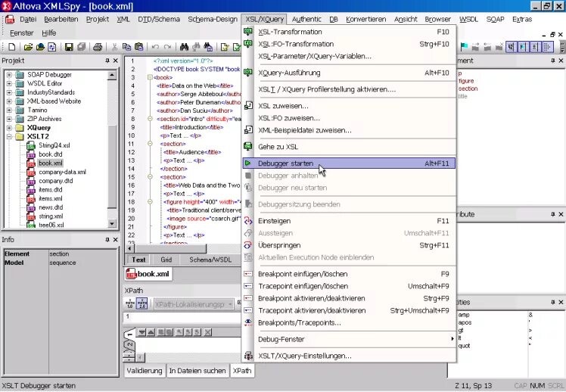
Task: Click the Überspringen step-over icon
Action: pos(248,245)
